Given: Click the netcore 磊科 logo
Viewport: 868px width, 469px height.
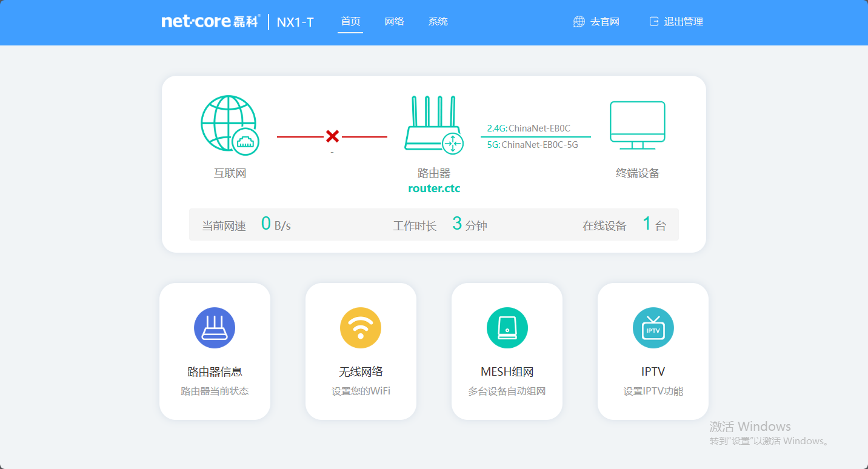Looking at the screenshot, I should [x=210, y=21].
